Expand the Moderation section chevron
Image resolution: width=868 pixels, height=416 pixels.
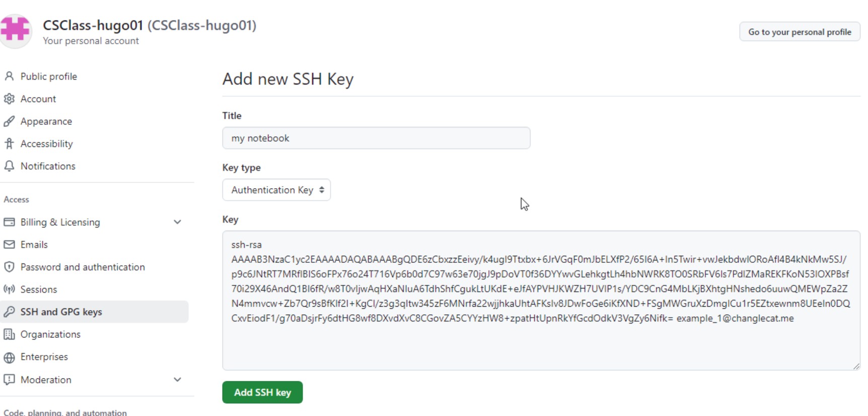tap(177, 380)
